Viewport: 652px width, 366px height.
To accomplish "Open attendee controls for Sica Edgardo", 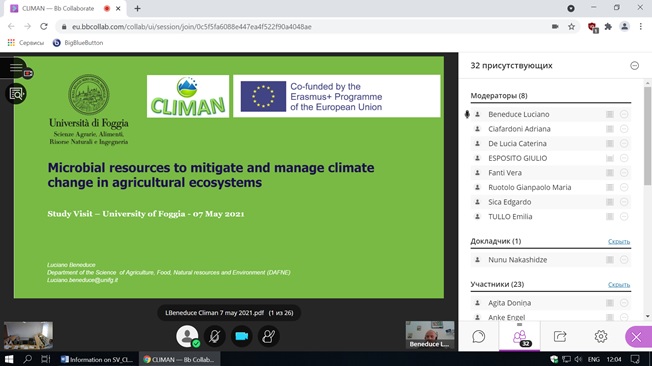I will [624, 202].
